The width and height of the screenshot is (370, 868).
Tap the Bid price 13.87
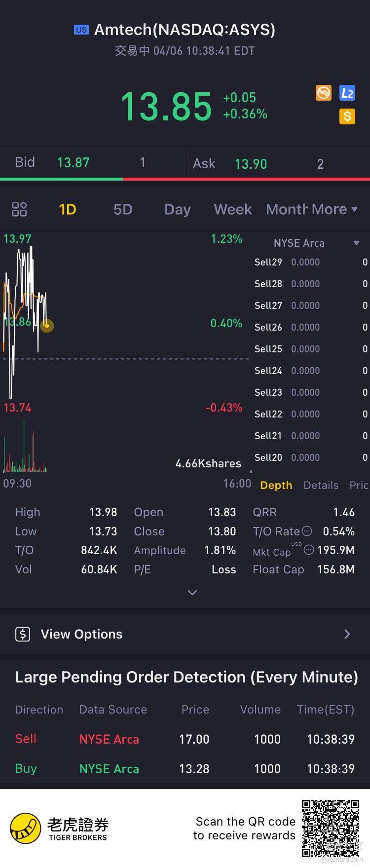pyautogui.click(x=74, y=163)
